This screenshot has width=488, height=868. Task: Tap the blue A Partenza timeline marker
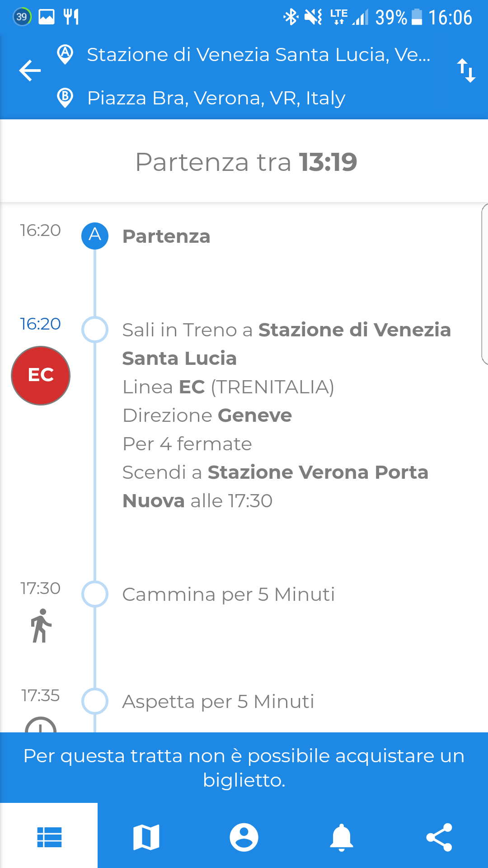tap(95, 236)
